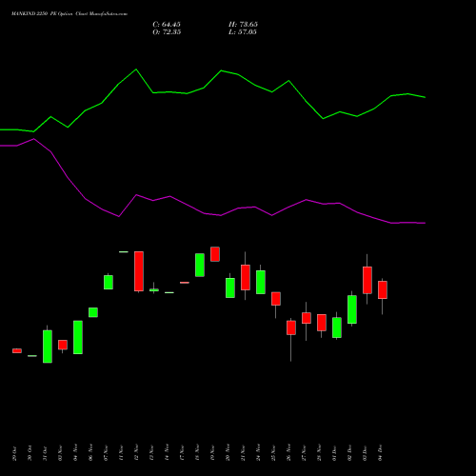Select the 26 Nov date label

[288, 453]
